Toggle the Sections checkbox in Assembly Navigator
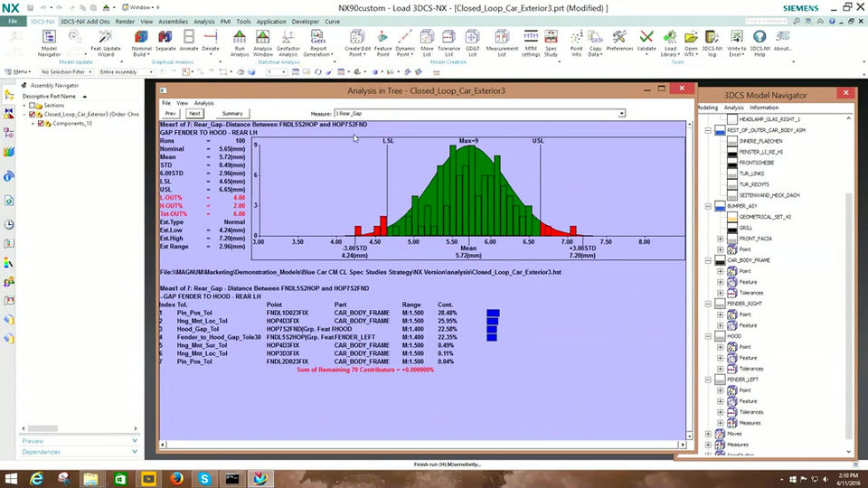Screen dimensions: 868x488 pos(33,105)
